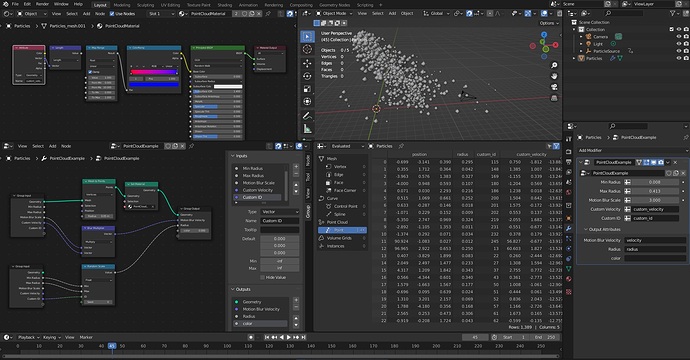Open the Render properties tab

569,151
